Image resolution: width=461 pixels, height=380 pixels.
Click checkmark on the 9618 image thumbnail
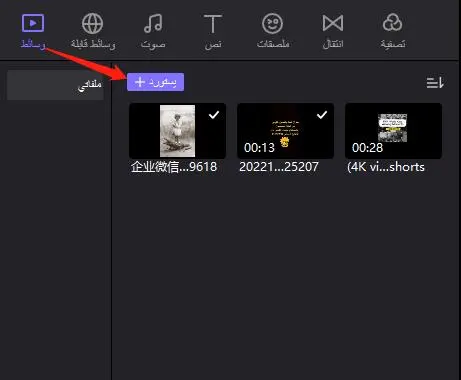tap(214, 115)
